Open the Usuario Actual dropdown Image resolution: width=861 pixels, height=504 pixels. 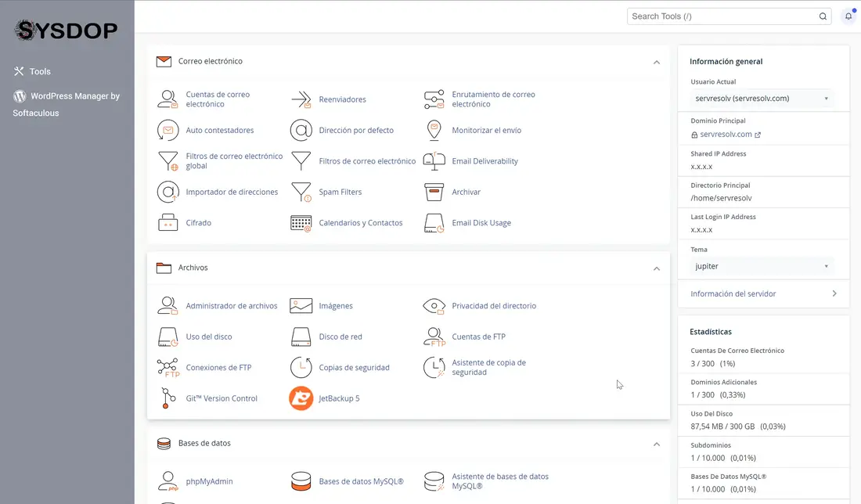(761, 99)
